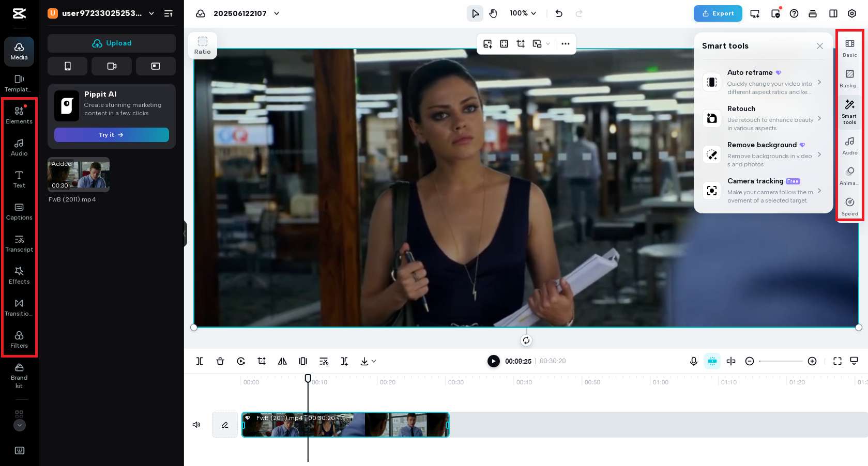868x466 pixels.
Task: Start voiceover recording with the microphone icon
Action: tap(694, 361)
